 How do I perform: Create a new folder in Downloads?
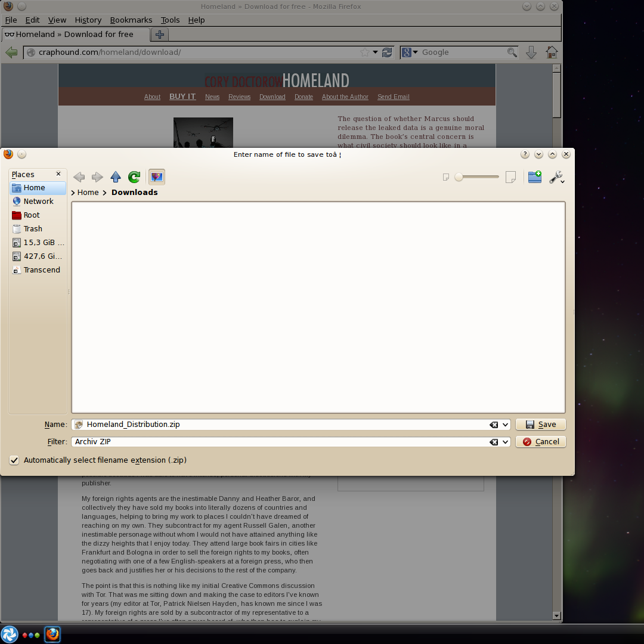[535, 177]
